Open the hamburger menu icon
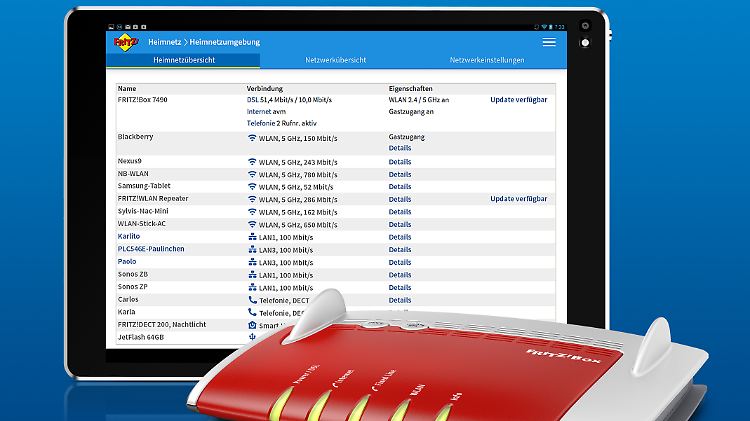The height and width of the screenshot is (421, 750). [549, 42]
